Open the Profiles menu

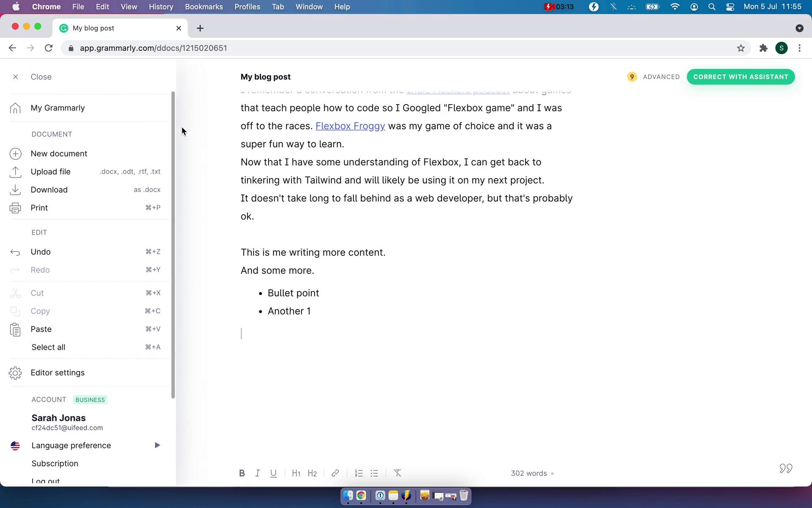coord(247,7)
